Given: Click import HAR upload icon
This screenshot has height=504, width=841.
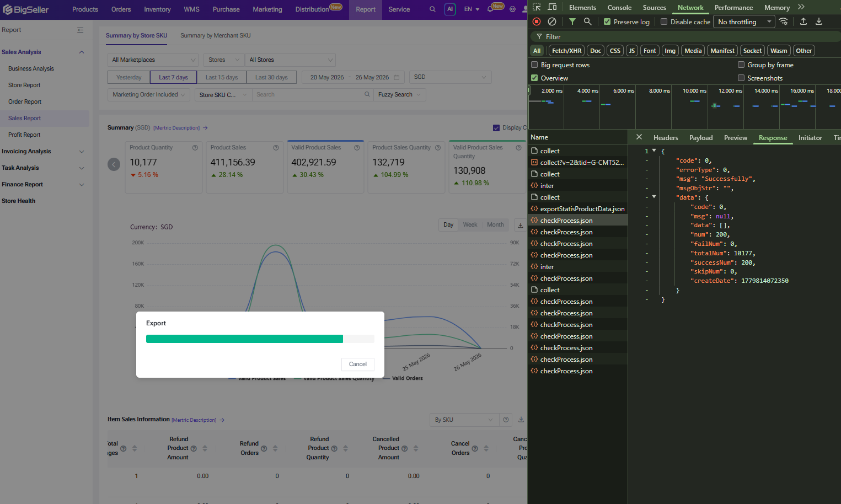Looking at the screenshot, I should [x=803, y=22].
